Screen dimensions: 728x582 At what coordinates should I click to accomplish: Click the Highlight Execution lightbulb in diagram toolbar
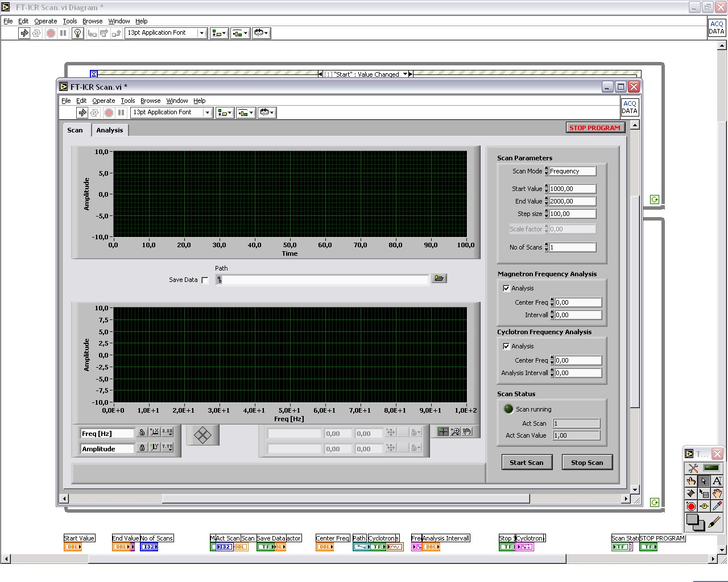point(78,33)
